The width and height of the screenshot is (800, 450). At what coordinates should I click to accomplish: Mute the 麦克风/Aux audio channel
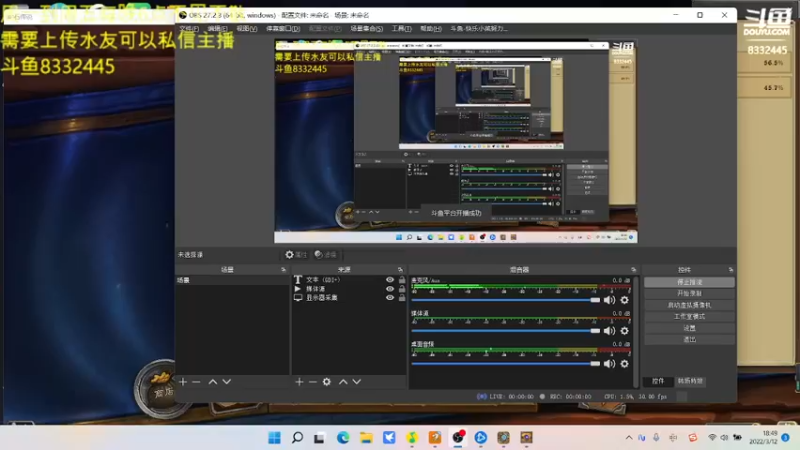point(609,300)
